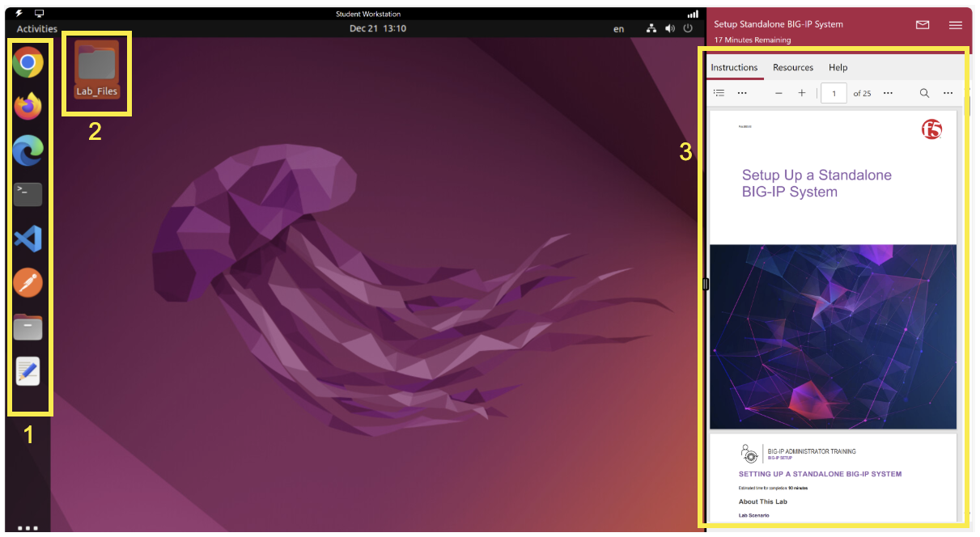Click the 'of 25' page count text
The width and height of the screenshot is (980, 537).
click(x=862, y=94)
